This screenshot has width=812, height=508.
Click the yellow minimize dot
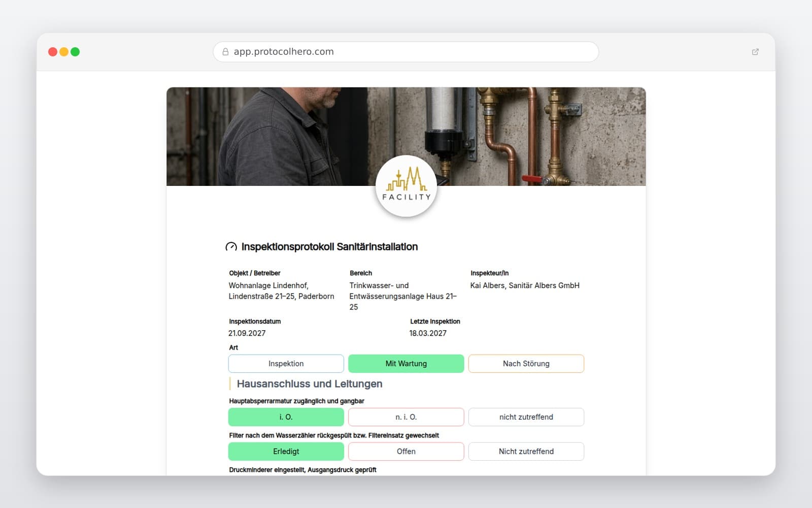(x=64, y=52)
